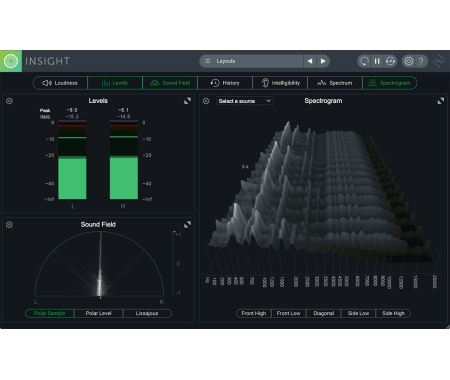Click the Levels panel title
Image resolution: width=450 pixels, height=380 pixels.
(98, 101)
